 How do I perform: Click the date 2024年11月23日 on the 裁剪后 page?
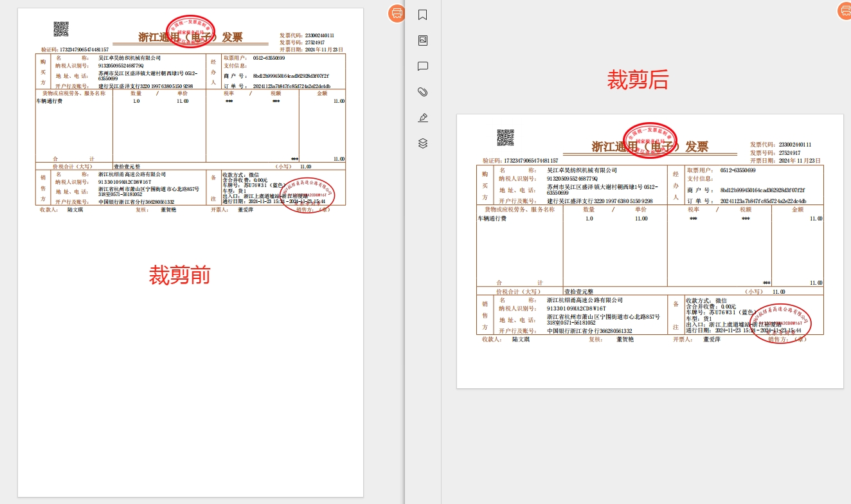[x=800, y=161]
